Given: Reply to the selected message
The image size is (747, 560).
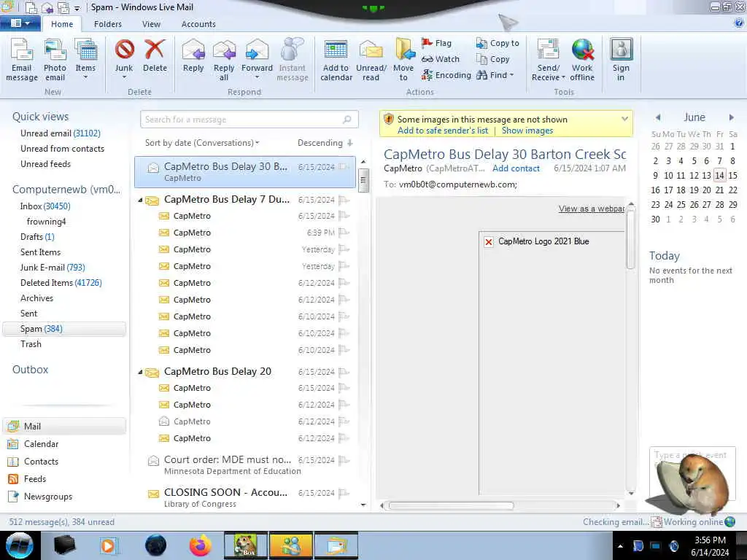Looking at the screenshot, I should point(193,55).
